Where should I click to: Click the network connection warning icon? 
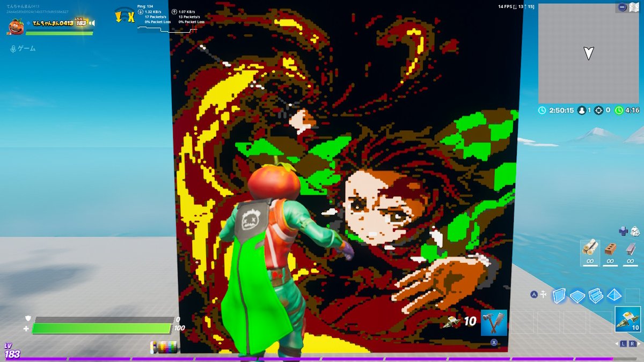click(125, 16)
